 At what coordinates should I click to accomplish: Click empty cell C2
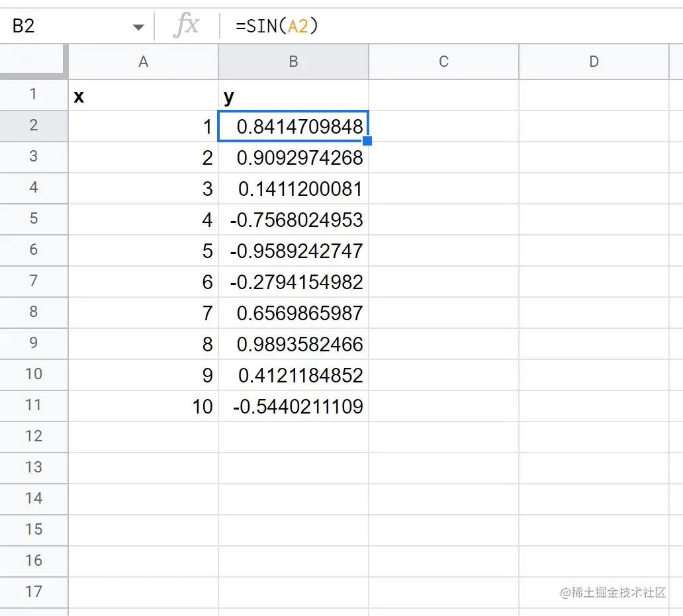pos(444,126)
